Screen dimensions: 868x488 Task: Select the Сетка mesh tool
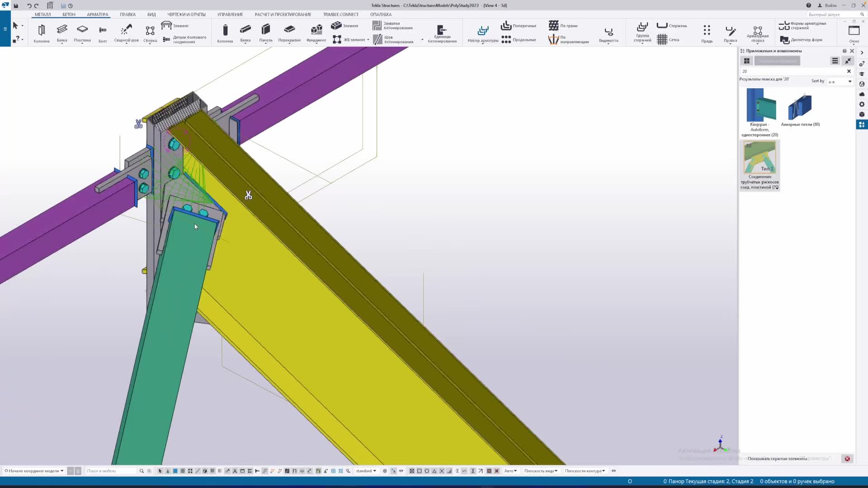(x=668, y=40)
